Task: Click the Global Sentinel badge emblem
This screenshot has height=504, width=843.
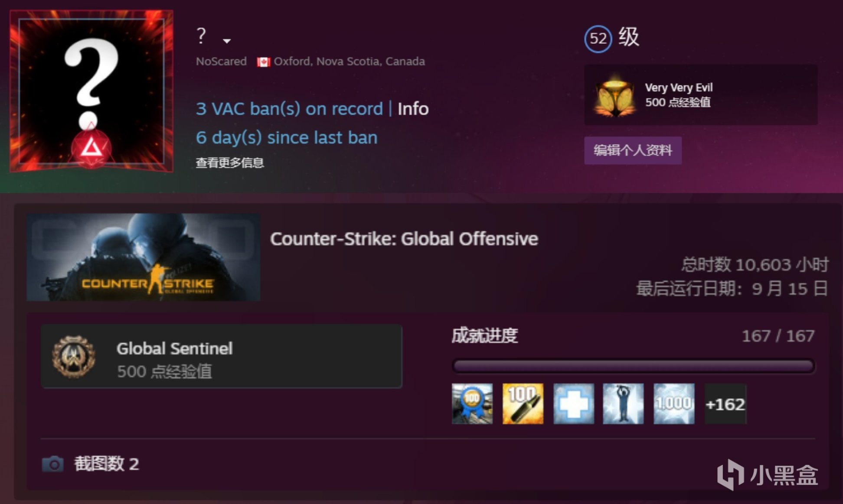Action: click(x=74, y=357)
